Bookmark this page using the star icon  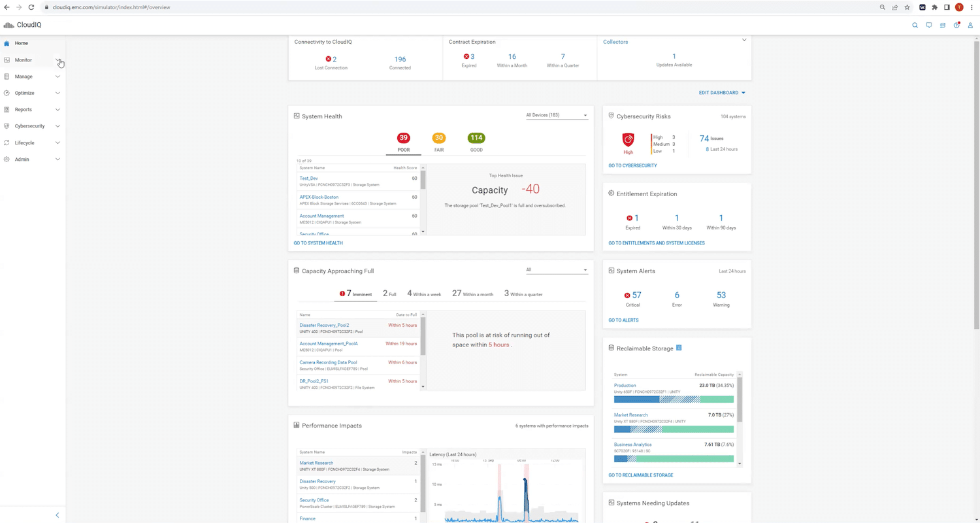tap(907, 7)
